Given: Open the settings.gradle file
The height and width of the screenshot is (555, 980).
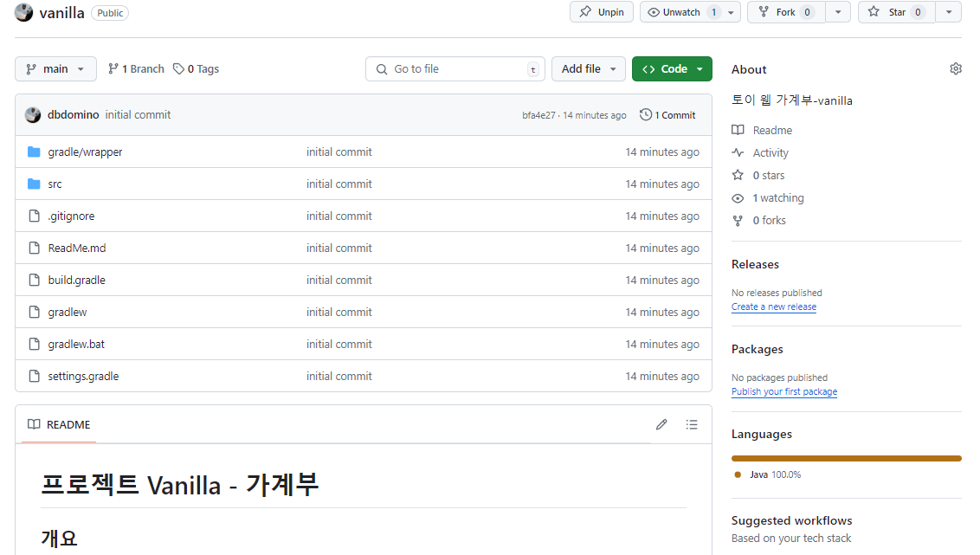Looking at the screenshot, I should point(83,377).
